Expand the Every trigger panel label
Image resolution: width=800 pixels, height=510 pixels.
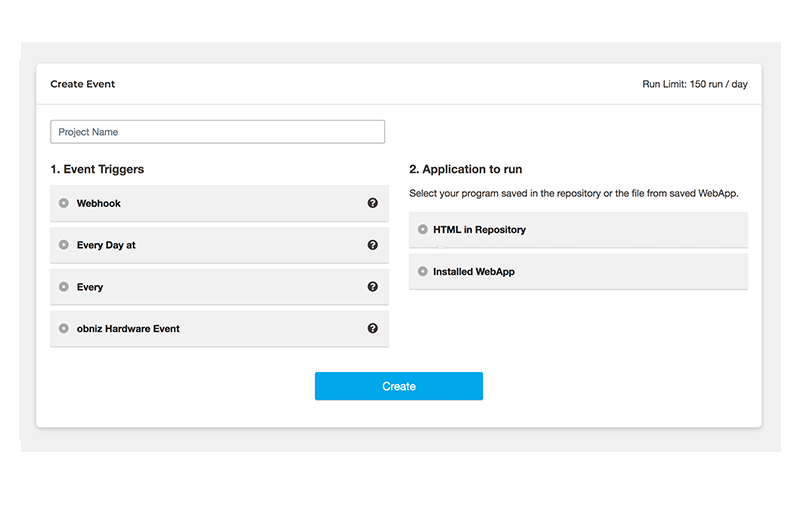point(90,287)
